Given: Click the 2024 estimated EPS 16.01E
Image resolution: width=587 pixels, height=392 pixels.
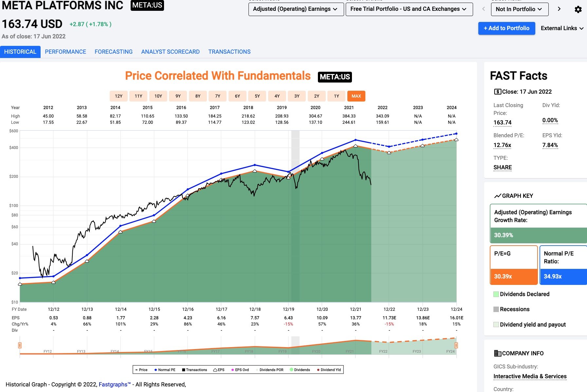Looking at the screenshot, I should tap(456, 318).
